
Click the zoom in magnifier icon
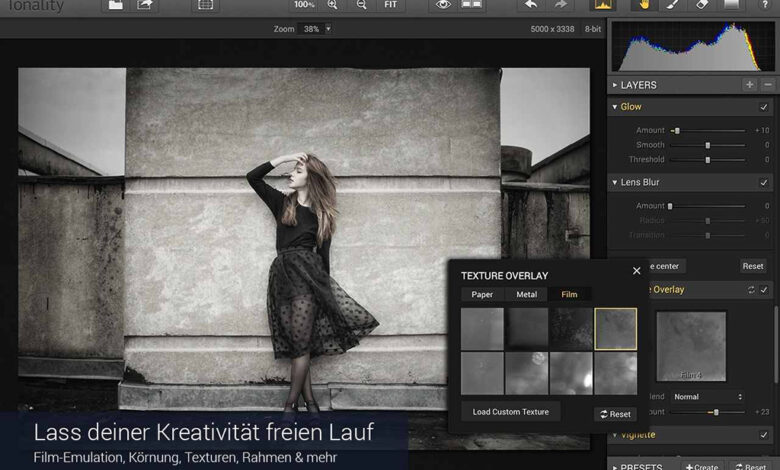tap(333, 5)
